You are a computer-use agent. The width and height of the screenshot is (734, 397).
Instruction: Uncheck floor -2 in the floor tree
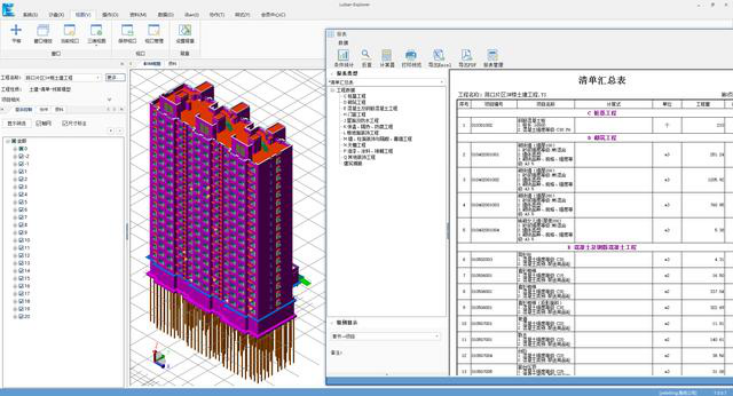(21, 156)
